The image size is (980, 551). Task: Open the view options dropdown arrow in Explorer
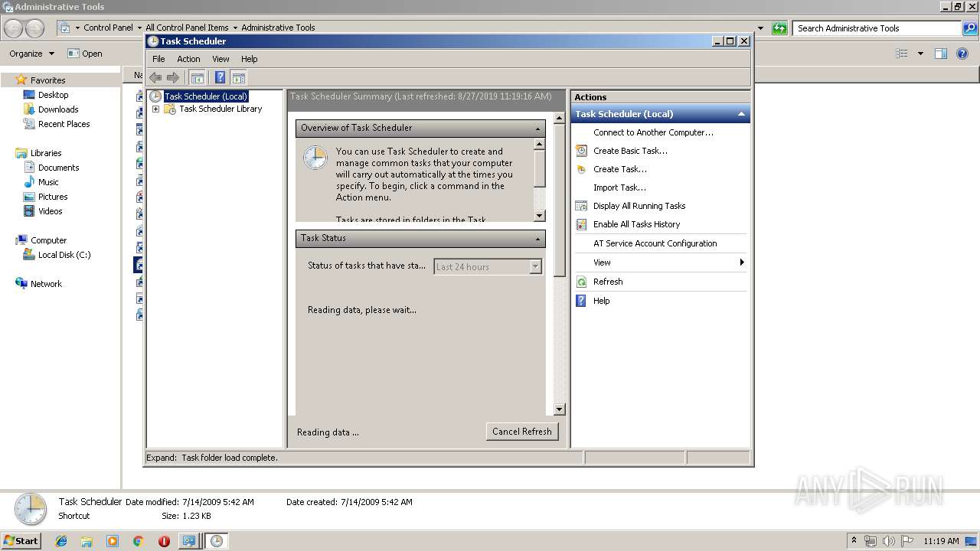coord(920,54)
